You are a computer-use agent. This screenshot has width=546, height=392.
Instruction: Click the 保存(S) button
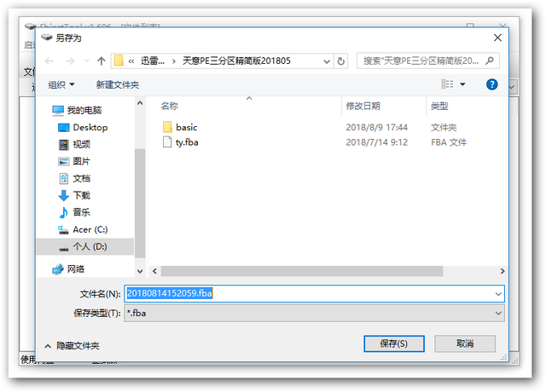[x=394, y=343]
